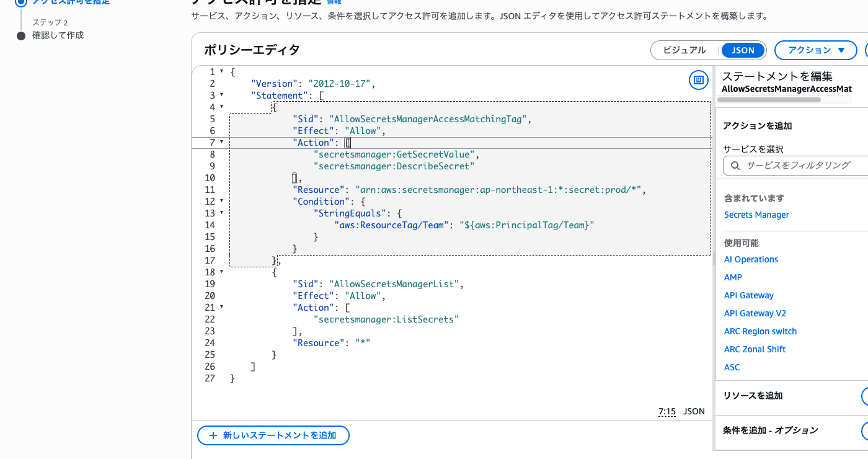Click the ステートメントを編集 panel heading

[777, 76]
